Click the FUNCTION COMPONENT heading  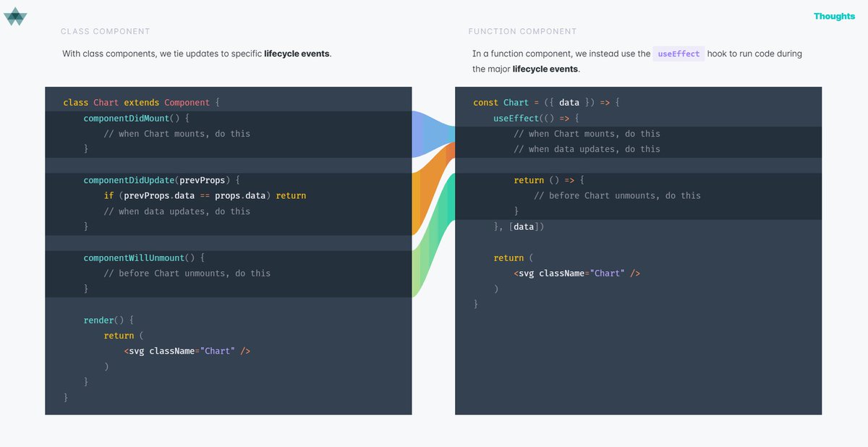click(523, 32)
